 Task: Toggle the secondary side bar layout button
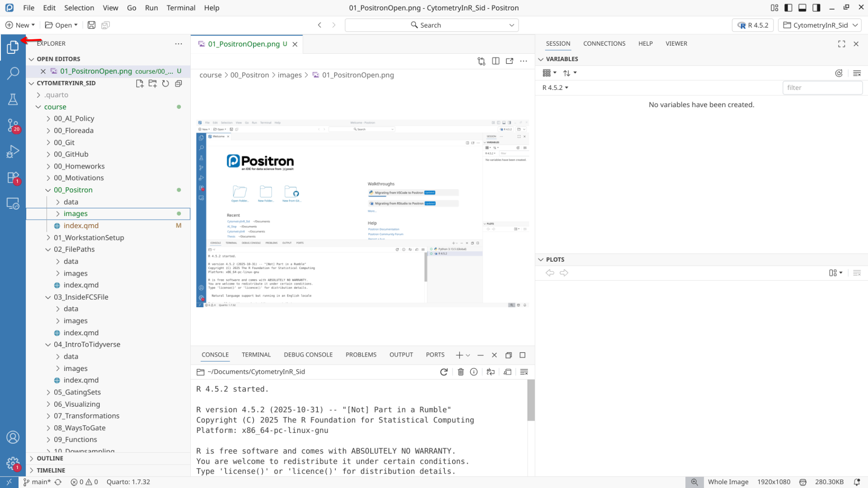pyautogui.click(x=816, y=8)
